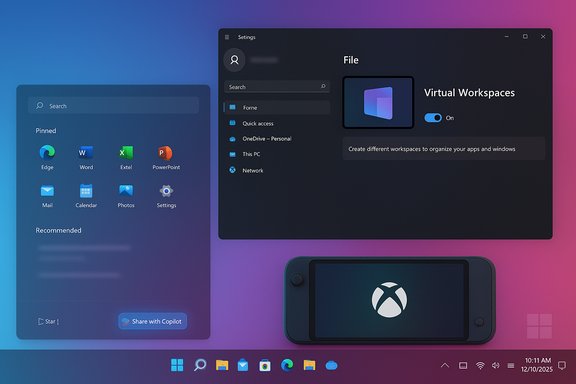This screenshot has height=384, width=576.
Task: Maximize the Settings window
Action: tap(525, 37)
